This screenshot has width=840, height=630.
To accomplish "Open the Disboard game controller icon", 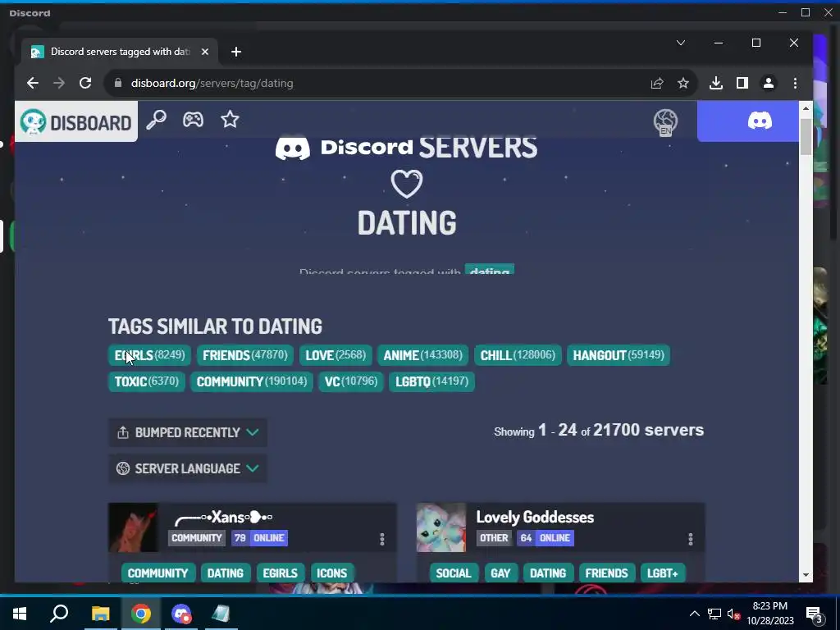I will click(x=193, y=119).
